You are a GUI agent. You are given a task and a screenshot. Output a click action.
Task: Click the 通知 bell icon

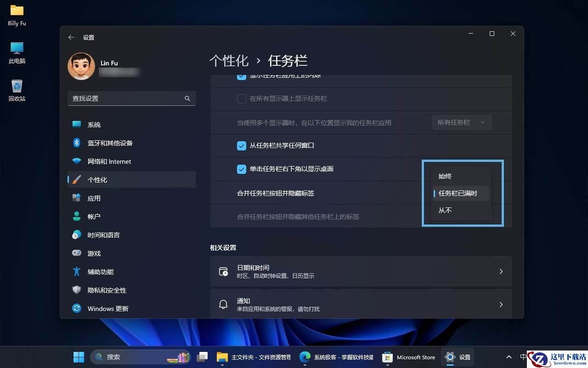click(223, 304)
